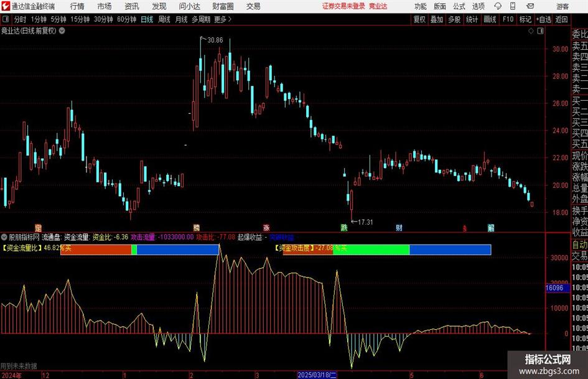Toggle the left sidebar panel icon

click(6, 19)
